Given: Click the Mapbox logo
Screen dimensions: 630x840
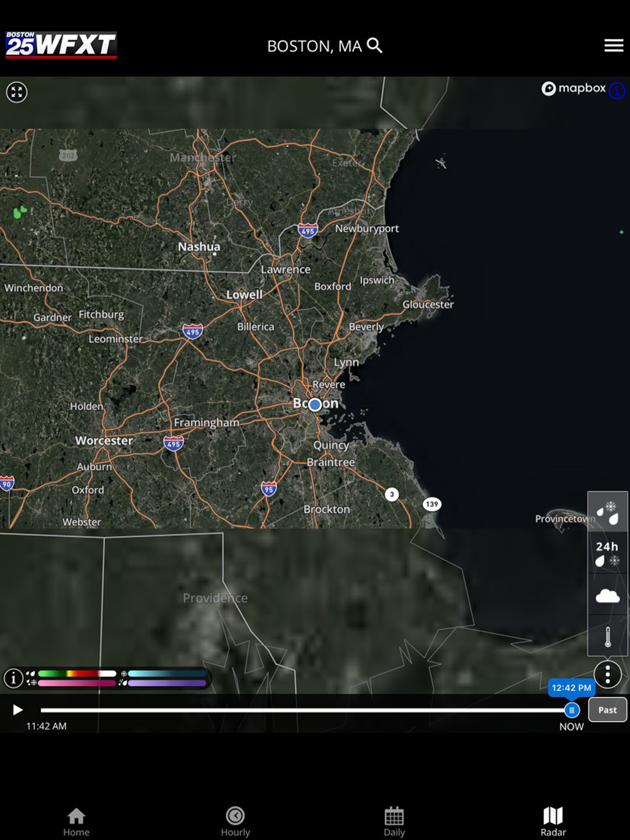Looking at the screenshot, I should pyautogui.click(x=573, y=89).
